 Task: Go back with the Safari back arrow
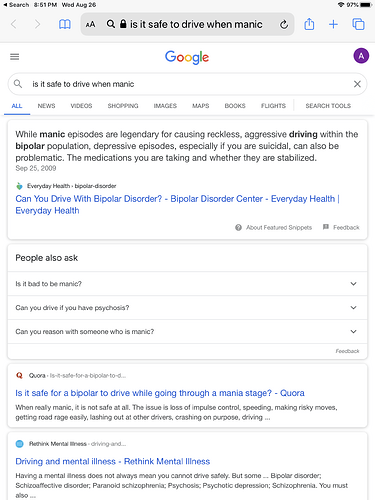14,24
